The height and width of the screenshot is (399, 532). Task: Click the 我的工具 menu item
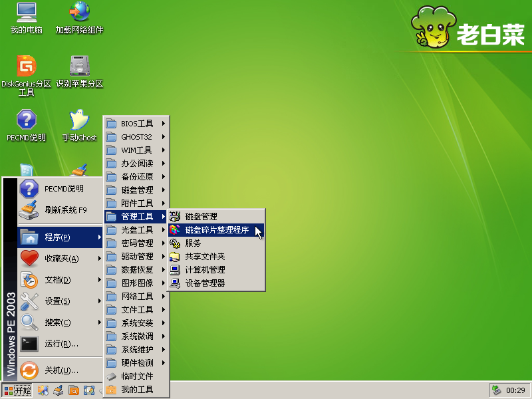pyautogui.click(x=136, y=389)
